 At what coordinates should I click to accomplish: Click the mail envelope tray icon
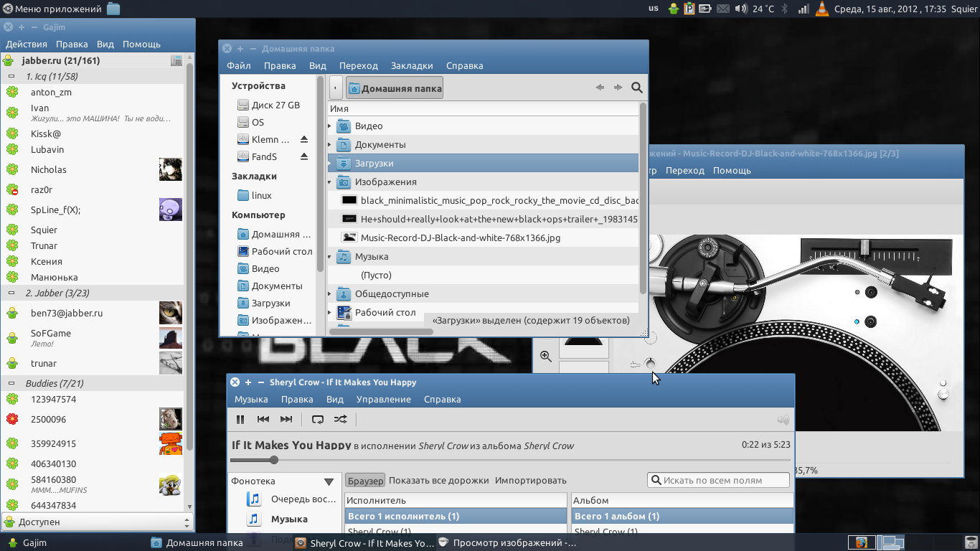(723, 9)
